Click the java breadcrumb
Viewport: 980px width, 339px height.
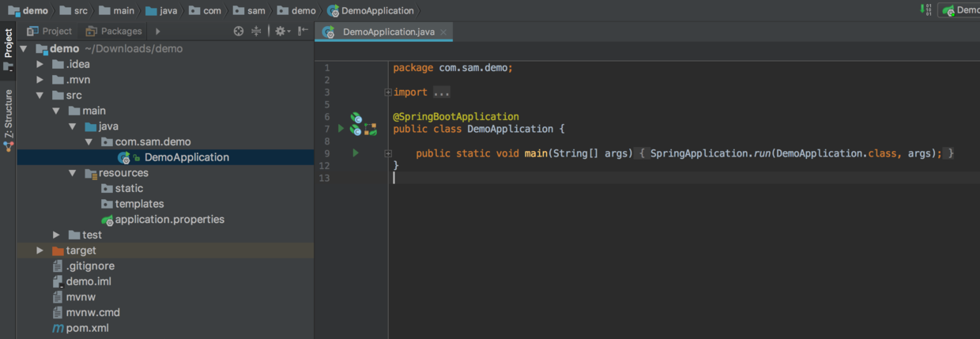tap(160, 10)
